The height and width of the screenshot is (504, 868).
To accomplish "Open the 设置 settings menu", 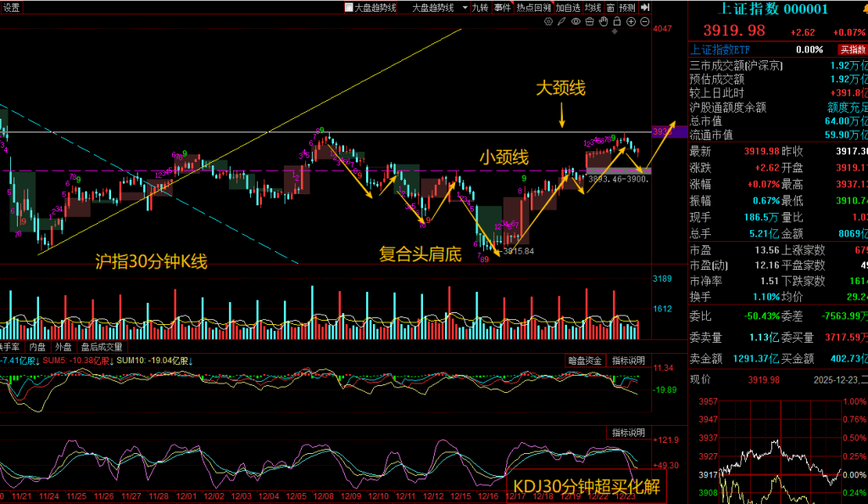I will pos(12,8).
